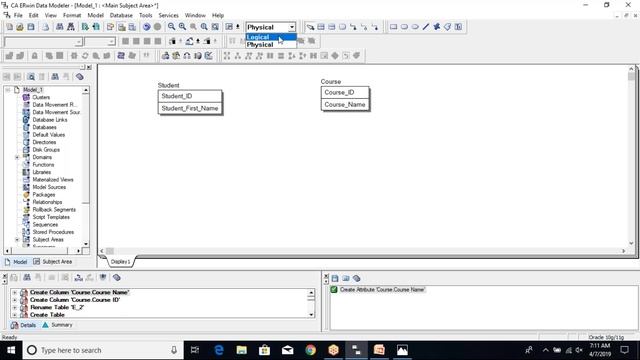Select the Materialized Views tree item

tap(53, 180)
